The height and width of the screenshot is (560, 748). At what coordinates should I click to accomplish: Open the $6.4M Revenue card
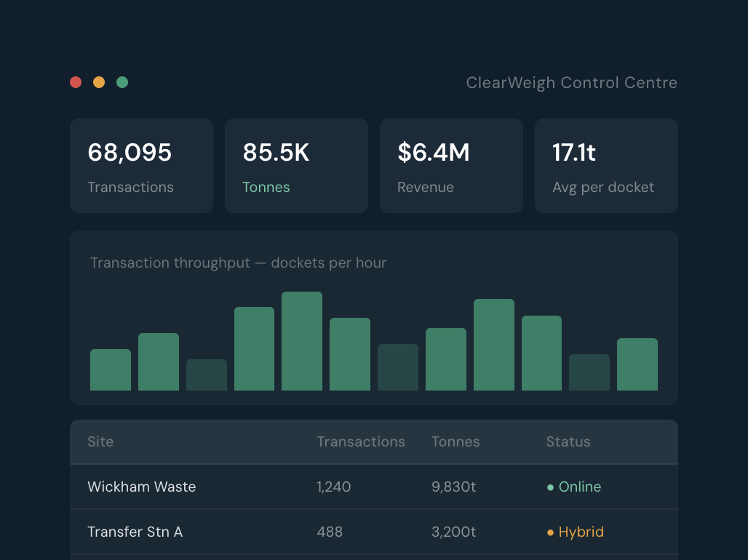point(451,166)
